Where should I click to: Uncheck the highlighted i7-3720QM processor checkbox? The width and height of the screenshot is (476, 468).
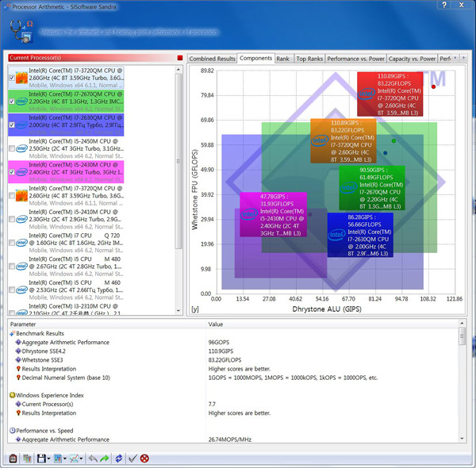coord(12,78)
